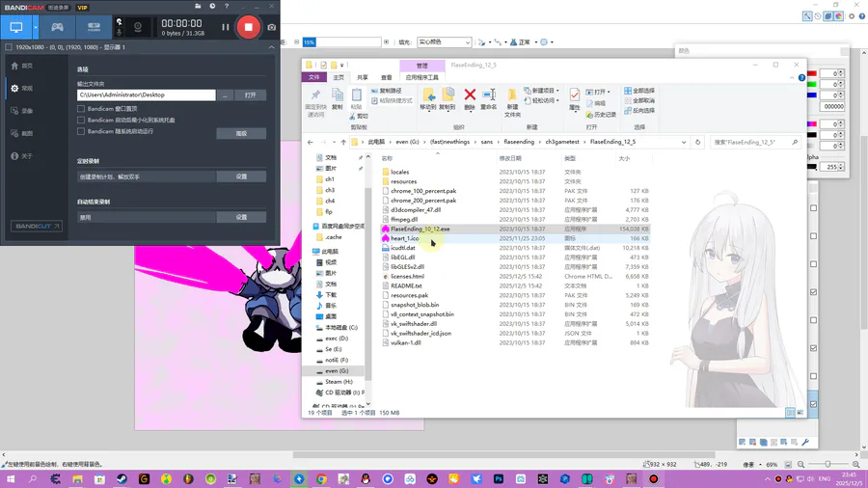Select Bandicam HDMI device recording mode
Image resolution: width=868 pixels, height=488 pixels.
tap(94, 27)
